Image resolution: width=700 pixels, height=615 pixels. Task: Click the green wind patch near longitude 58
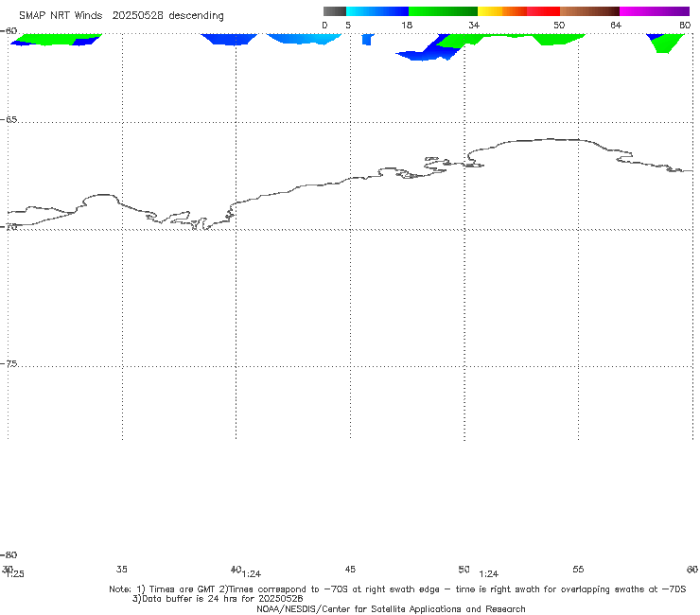tap(668, 44)
